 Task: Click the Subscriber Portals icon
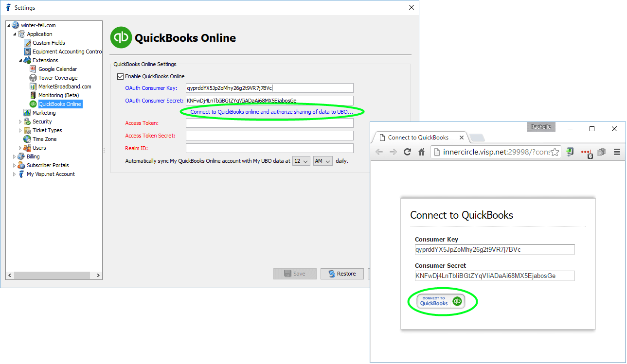21,165
